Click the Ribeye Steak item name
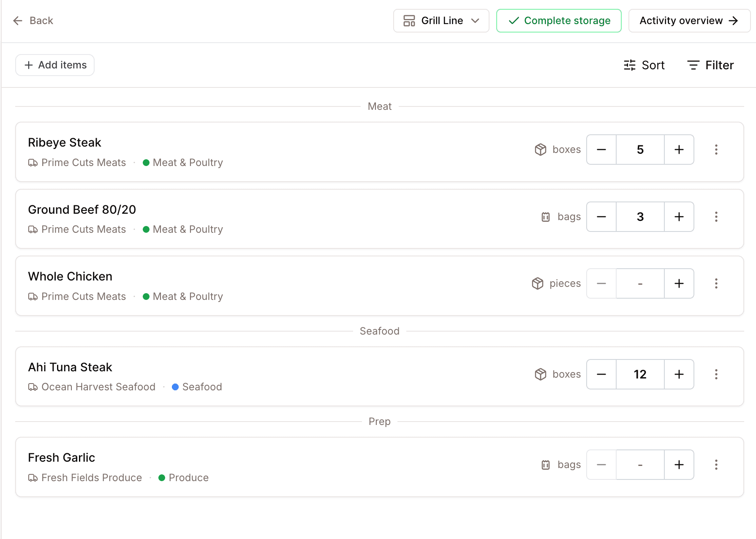The height and width of the screenshot is (539, 756). tap(65, 143)
